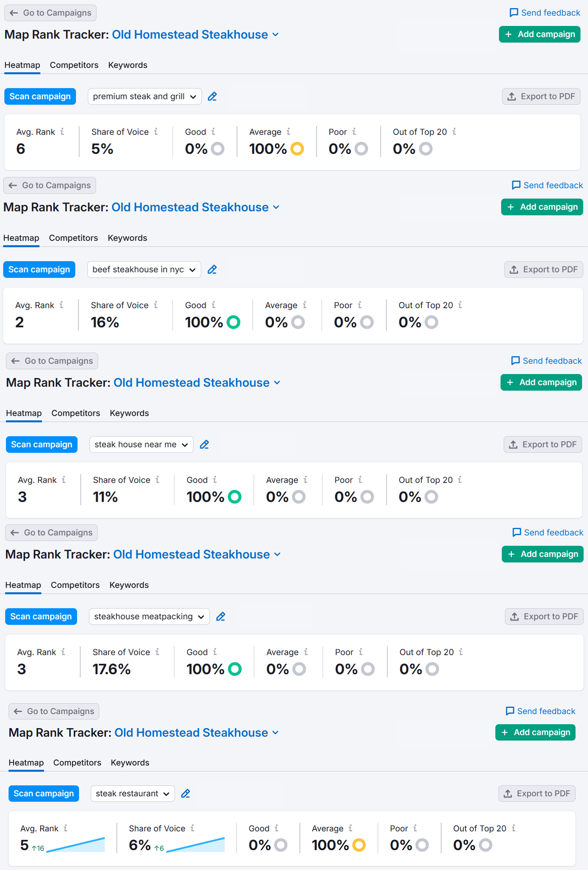Expand the "steak house near me" keyword dropdown
The height and width of the screenshot is (870, 588).
141,444
